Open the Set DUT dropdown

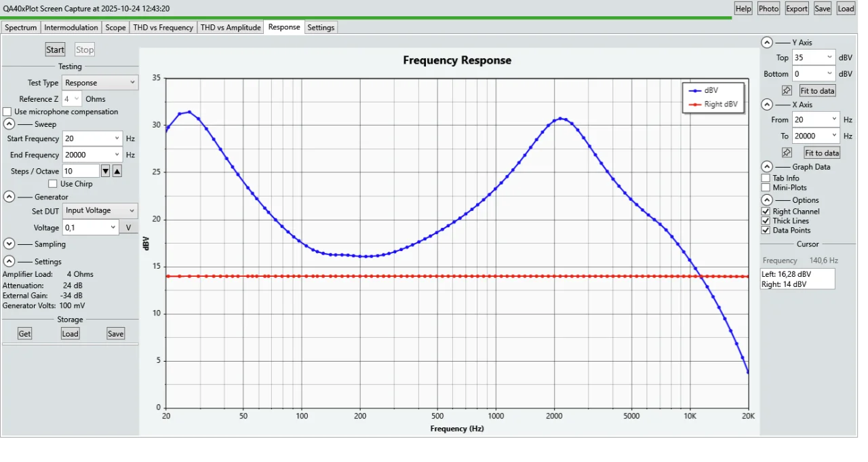(100, 211)
